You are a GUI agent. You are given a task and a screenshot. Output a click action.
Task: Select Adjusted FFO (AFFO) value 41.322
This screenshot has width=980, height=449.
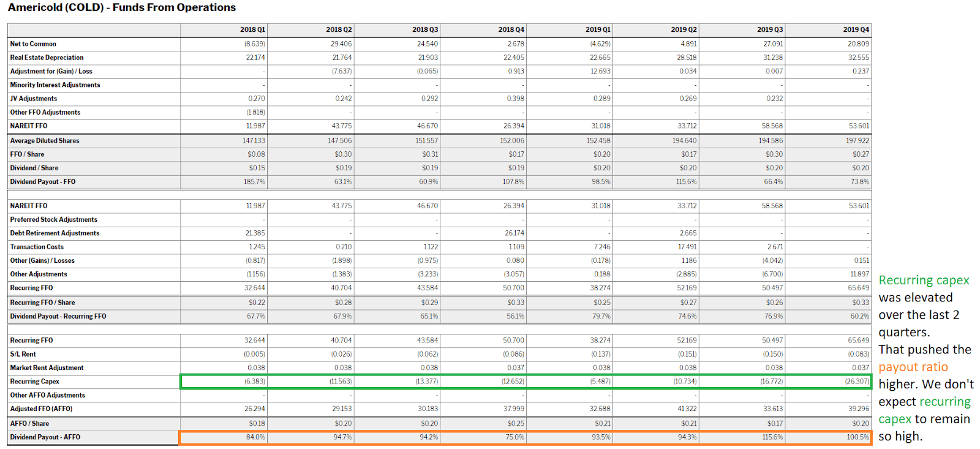(687, 409)
